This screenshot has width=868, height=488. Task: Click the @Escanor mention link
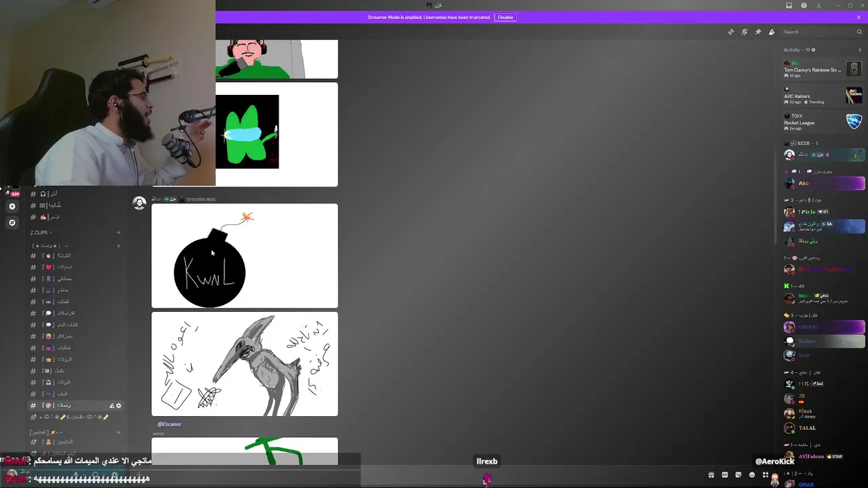pyautogui.click(x=170, y=424)
